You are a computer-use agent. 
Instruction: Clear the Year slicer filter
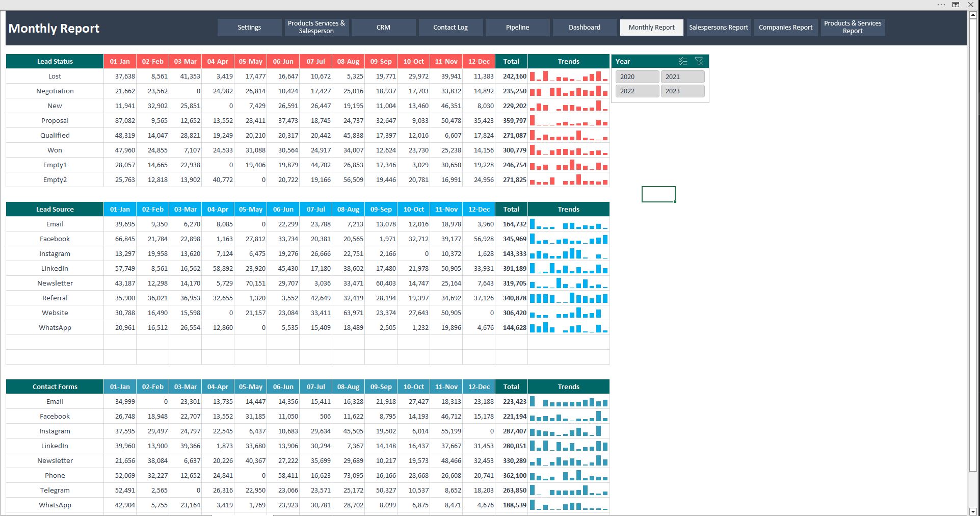click(x=699, y=61)
